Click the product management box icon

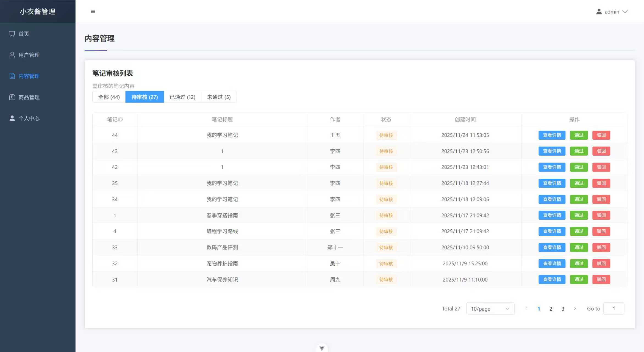tap(12, 97)
